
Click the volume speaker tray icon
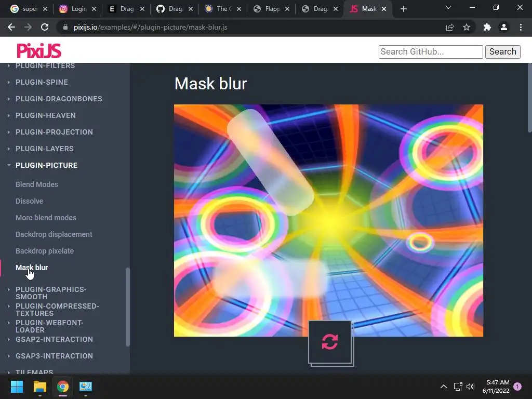coord(470,387)
